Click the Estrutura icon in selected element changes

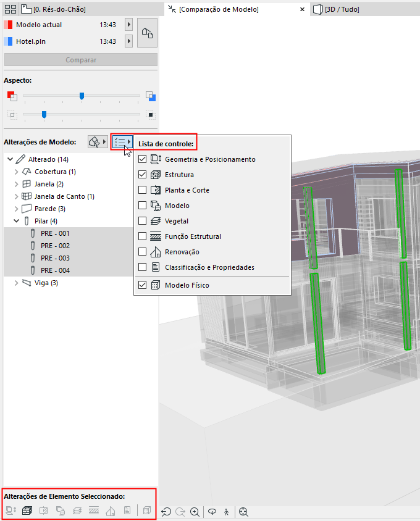click(x=27, y=510)
